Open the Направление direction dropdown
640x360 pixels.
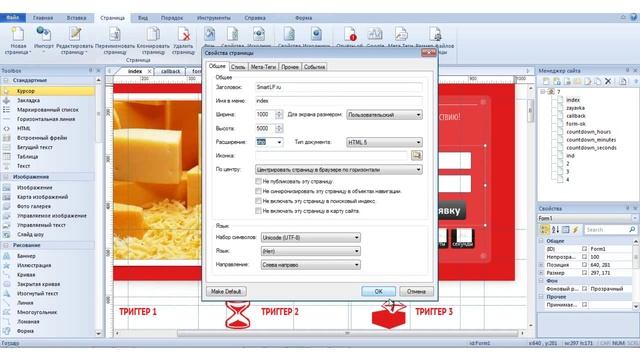click(x=310, y=265)
